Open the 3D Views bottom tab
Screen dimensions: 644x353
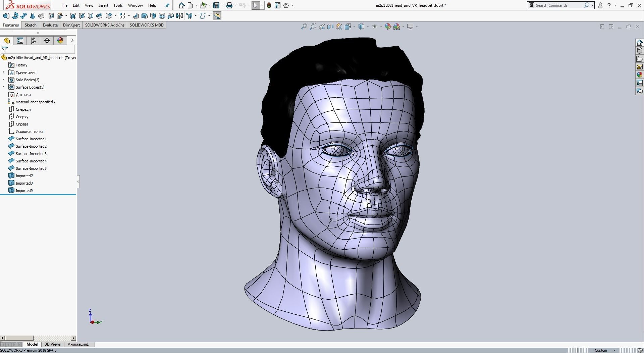click(53, 344)
